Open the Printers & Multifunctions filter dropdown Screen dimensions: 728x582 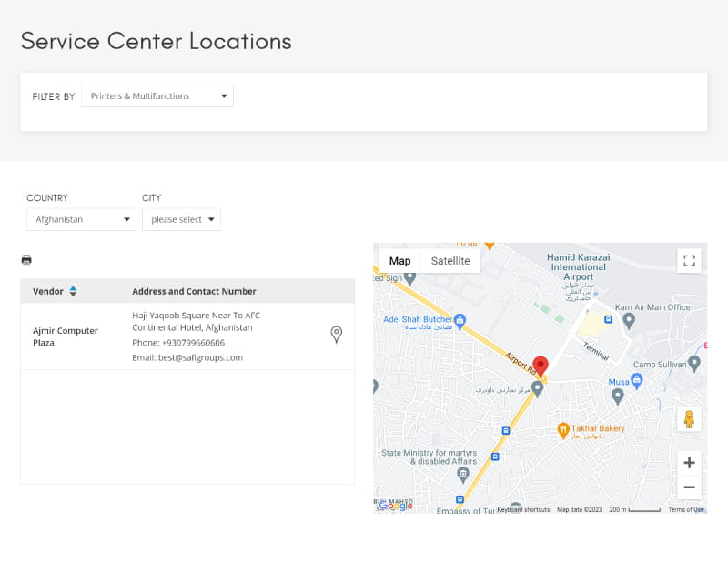tap(157, 95)
